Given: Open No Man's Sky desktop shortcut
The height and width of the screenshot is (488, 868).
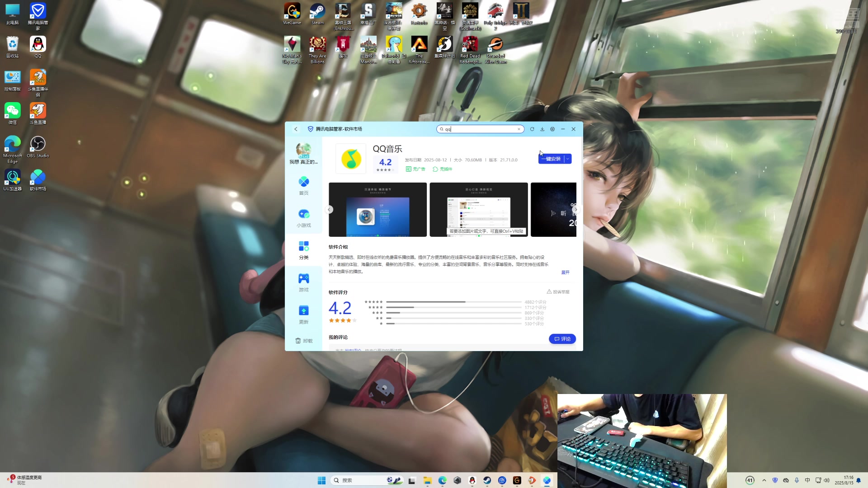Looking at the screenshot, I should tap(292, 50).
